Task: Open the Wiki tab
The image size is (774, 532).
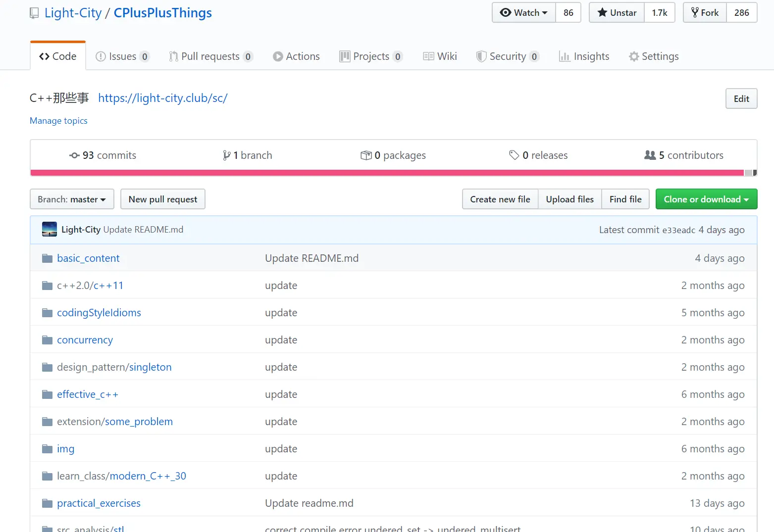Action: click(x=440, y=56)
